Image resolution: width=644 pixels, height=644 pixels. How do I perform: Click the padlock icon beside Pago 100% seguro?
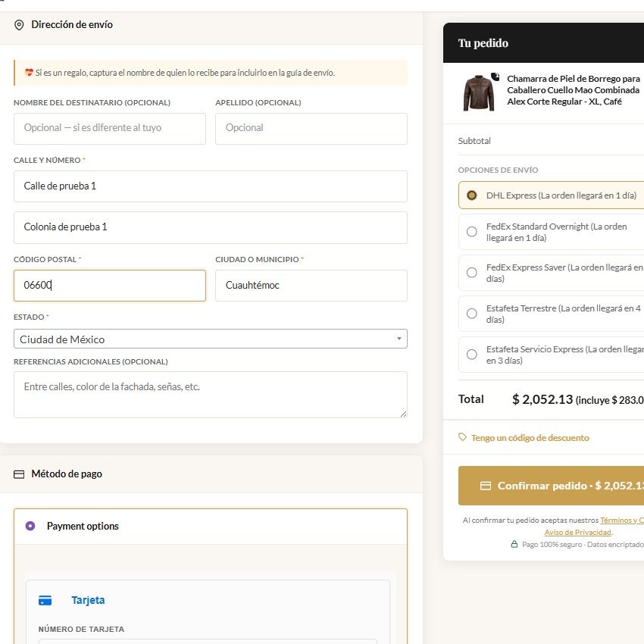tap(514, 544)
